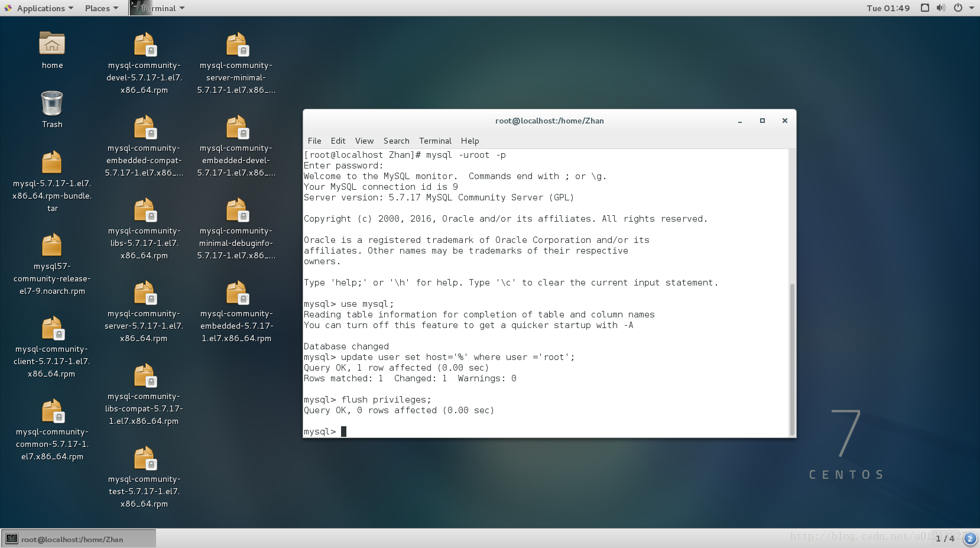980x548 pixels.
Task: Select mysql-community-server-minimal rpm icon
Action: (x=236, y=44)
